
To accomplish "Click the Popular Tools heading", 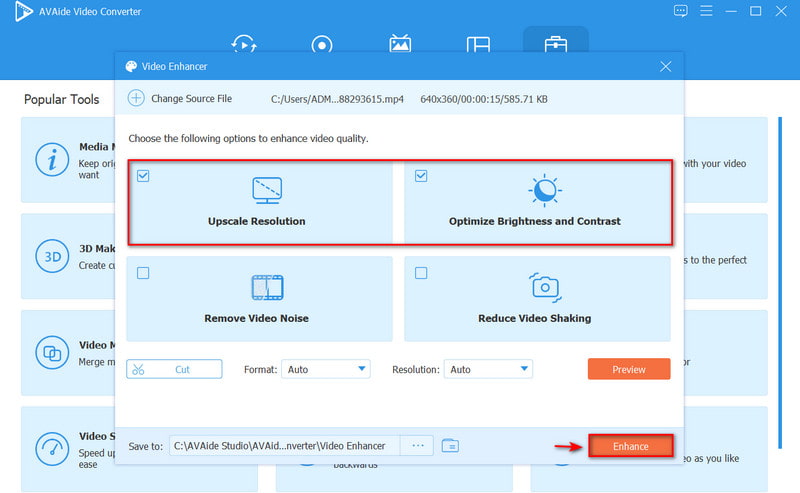I will click(61, 99).
